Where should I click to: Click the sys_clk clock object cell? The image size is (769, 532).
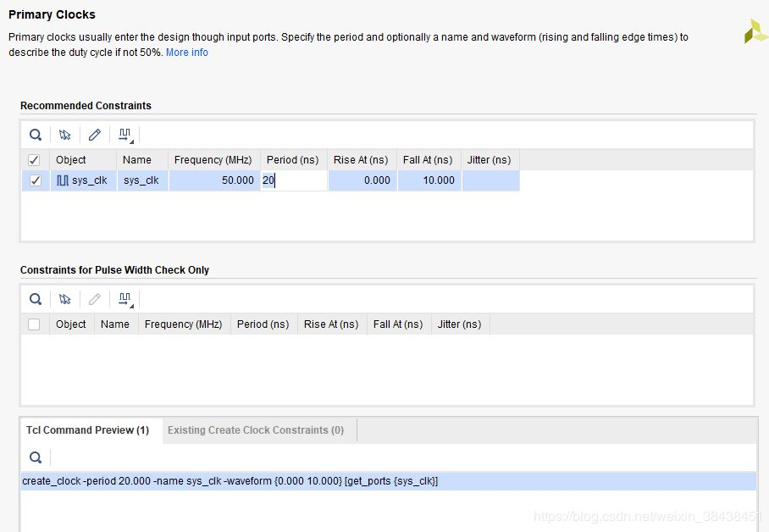(83, 180)
